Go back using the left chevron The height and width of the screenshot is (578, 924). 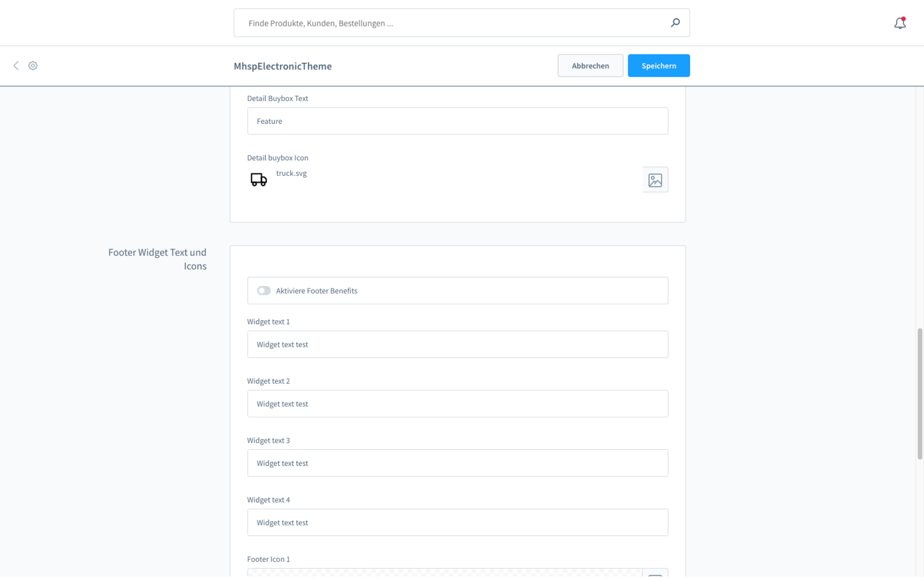pyautogui.click(x=16, y=66)
